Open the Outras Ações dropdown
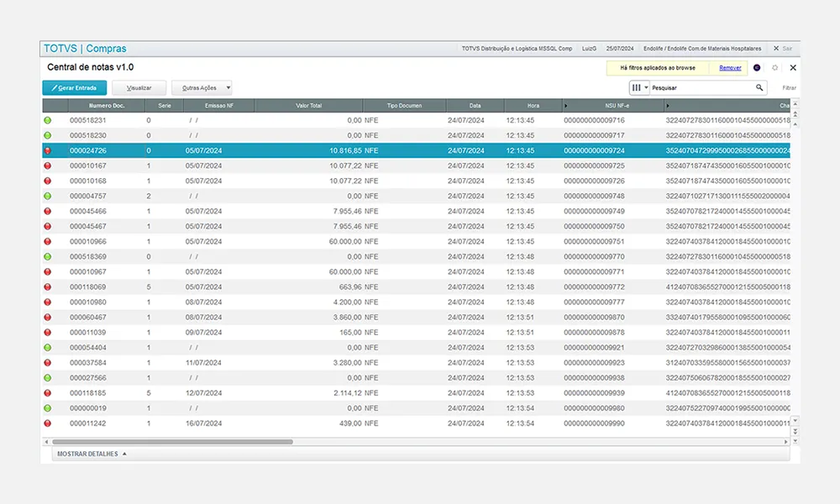The image size is (840, 504). 202,87
